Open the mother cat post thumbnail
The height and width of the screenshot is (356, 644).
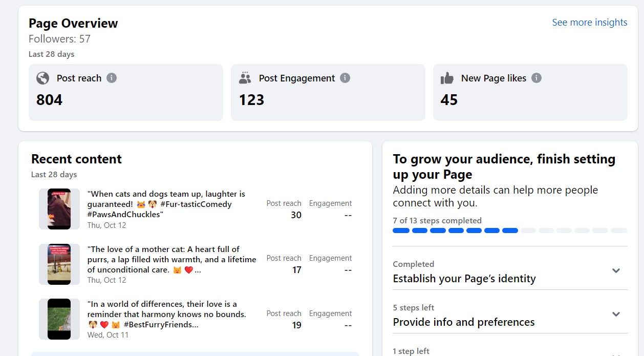[x=59, y=264]
